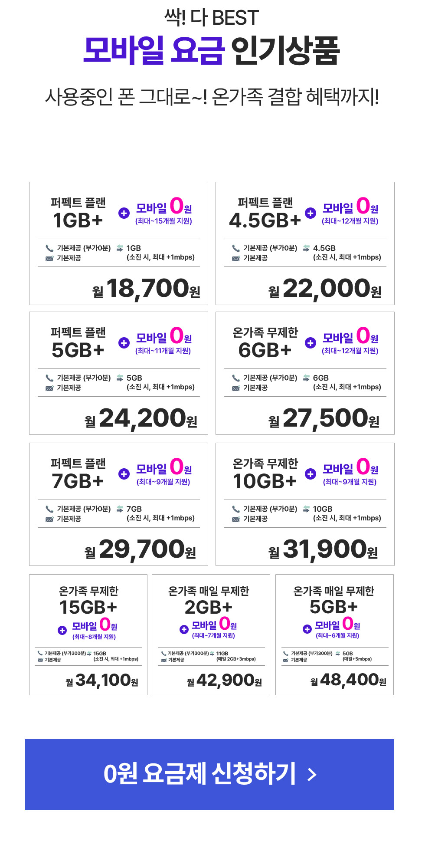Click the plus icon in 퍼펙트 플랜 4.5GB+ card
The width and height of the screenshot is (425, 868).
(x=311, y=213)
